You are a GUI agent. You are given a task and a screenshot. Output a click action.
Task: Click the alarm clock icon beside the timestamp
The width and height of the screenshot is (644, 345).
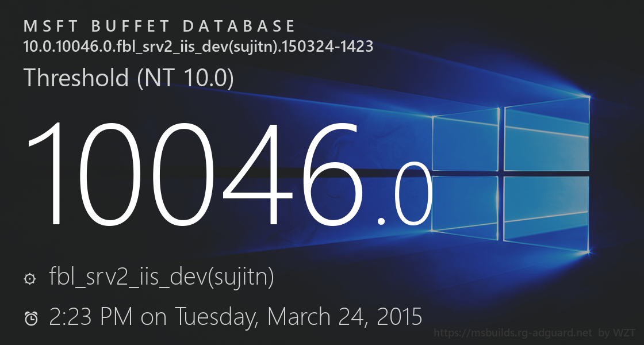tap(31, 318)
